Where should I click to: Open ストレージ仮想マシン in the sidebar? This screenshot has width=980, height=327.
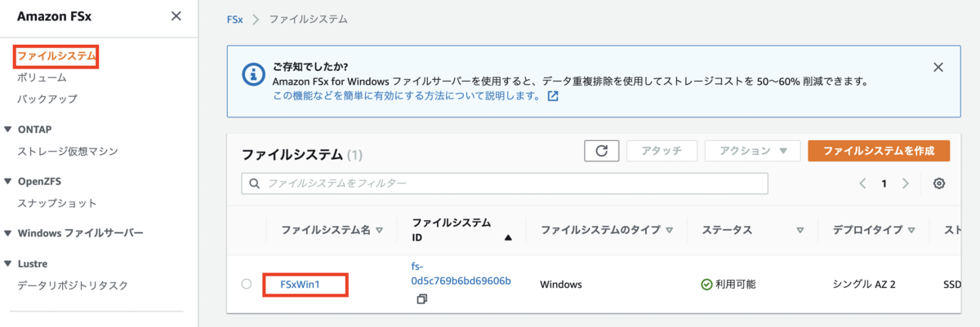pos(68,151)
